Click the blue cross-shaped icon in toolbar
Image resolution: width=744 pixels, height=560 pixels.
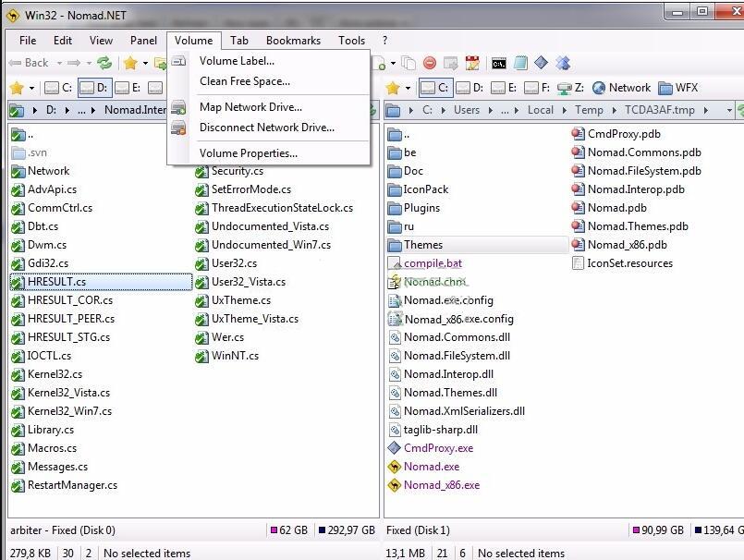563,63
